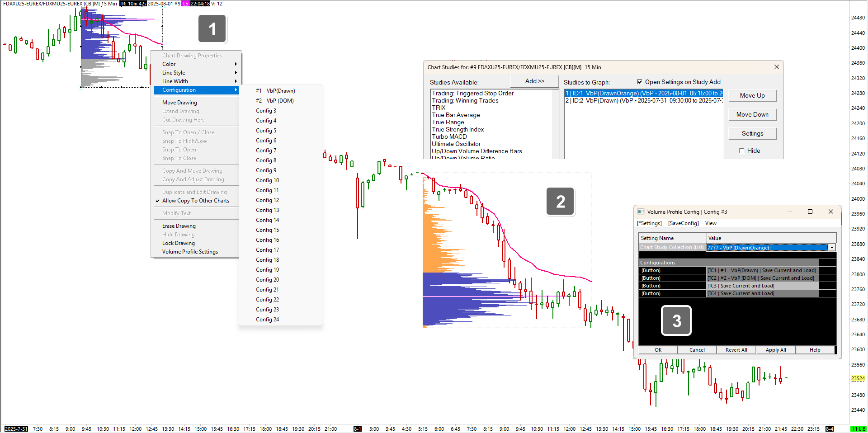868x433 pixels.
Task: Click the L5 badge in chart header
Action: pos(185,4)
